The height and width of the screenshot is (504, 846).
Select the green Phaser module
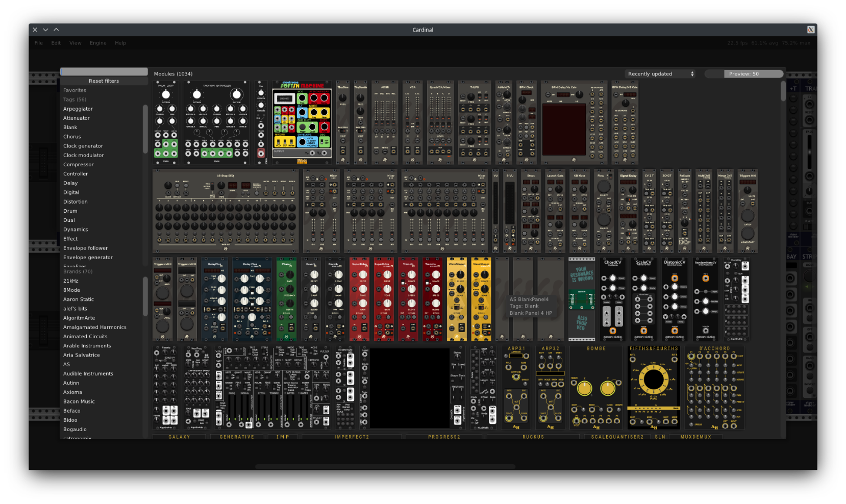(286, 299)
